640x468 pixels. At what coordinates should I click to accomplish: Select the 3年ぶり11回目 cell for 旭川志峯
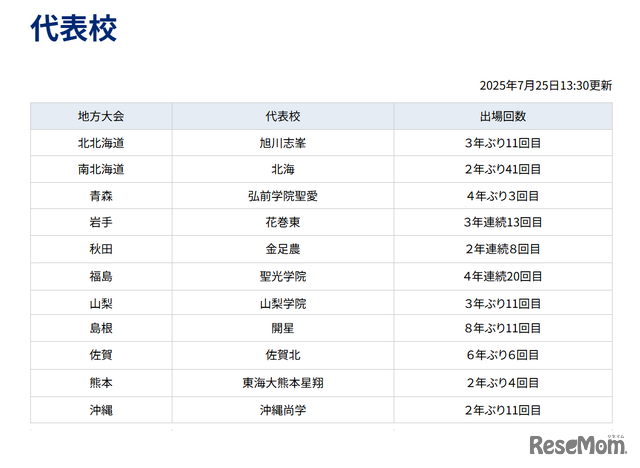tap(503, 143)
